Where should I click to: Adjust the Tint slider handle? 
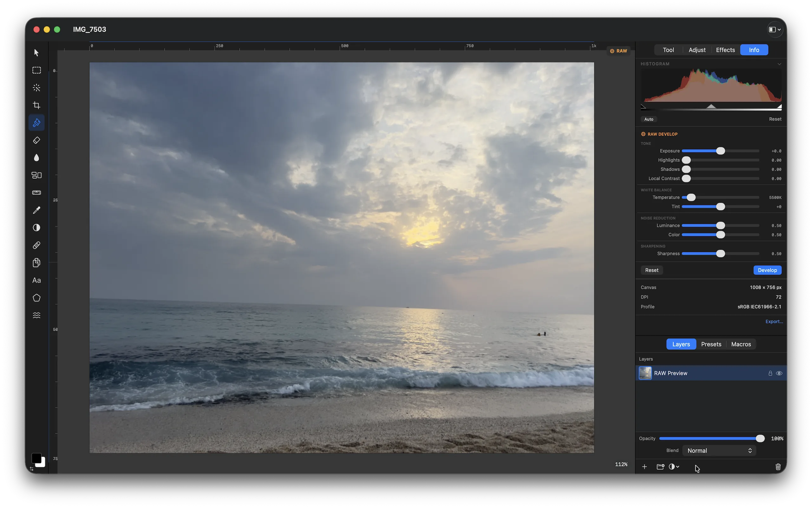(x=720, y=207)
